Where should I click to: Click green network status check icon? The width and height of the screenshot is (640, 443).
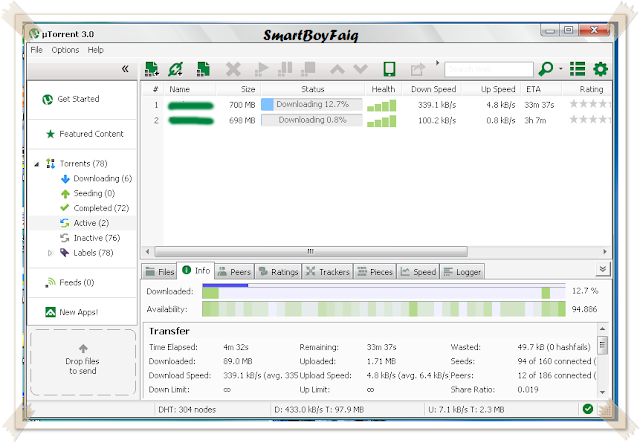pos(588,409)
